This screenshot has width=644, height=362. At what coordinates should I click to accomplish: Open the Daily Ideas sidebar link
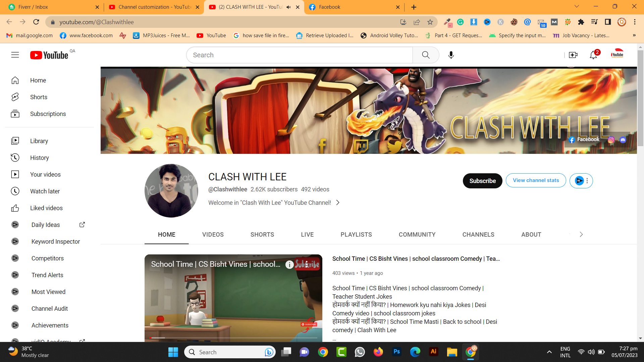pyautogui.click(x=45, y=225)
